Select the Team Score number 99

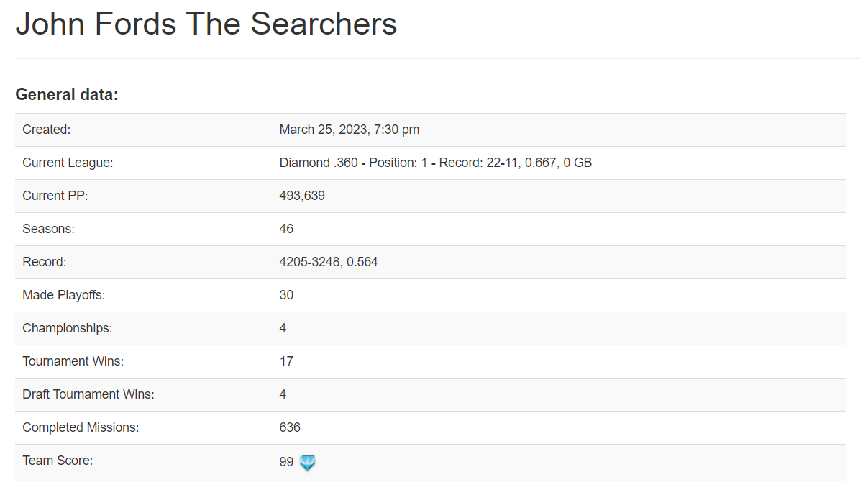coord(286,462)
